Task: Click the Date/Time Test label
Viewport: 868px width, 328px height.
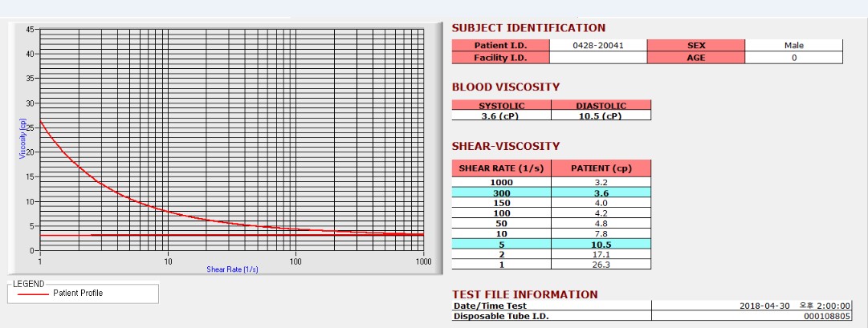Action: [490, 306]
